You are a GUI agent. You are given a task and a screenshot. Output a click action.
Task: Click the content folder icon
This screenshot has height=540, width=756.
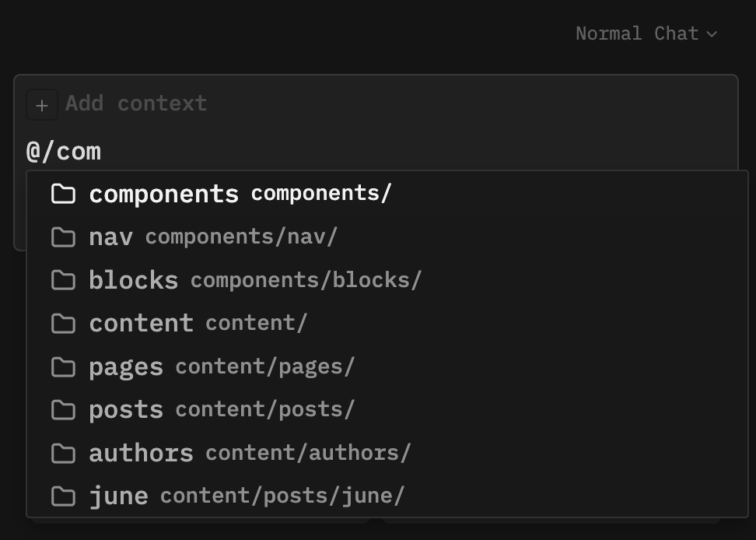tap(63, 323)
